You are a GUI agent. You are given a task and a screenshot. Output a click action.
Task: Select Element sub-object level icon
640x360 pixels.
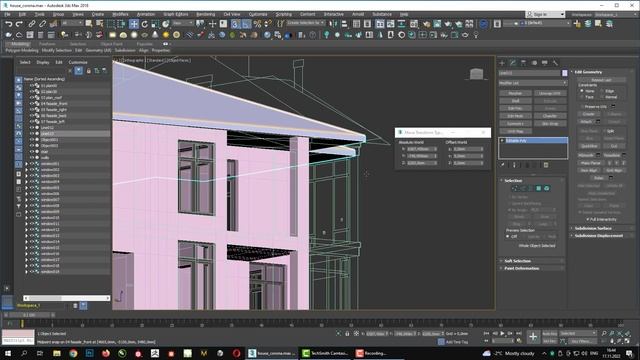click(x=547, y=188)
